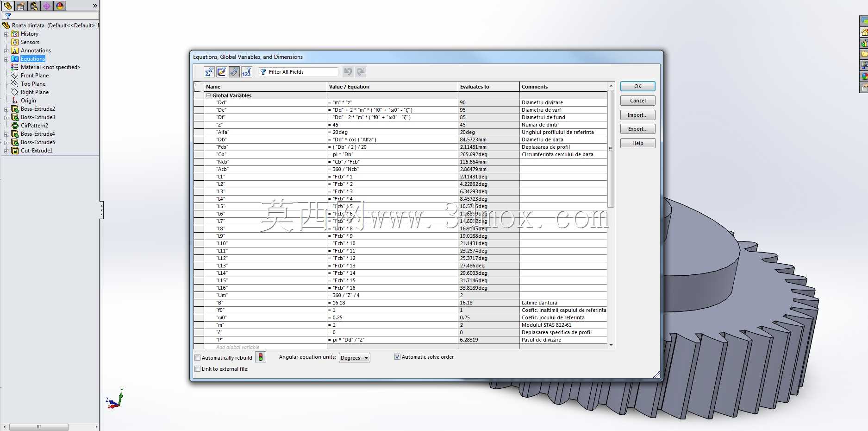Click the Redo arrow in Equations dialog

(361, 72)
